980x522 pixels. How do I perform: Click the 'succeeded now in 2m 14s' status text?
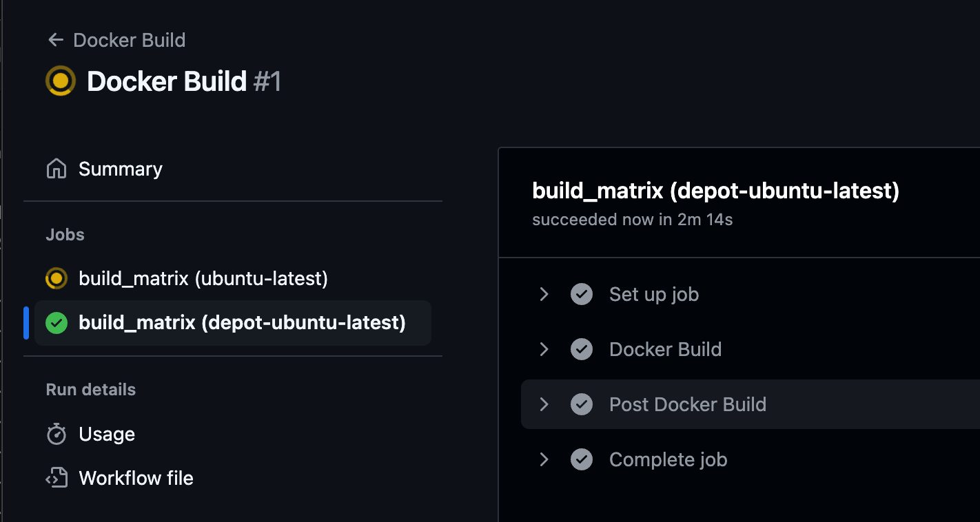(x=632, y=220)
